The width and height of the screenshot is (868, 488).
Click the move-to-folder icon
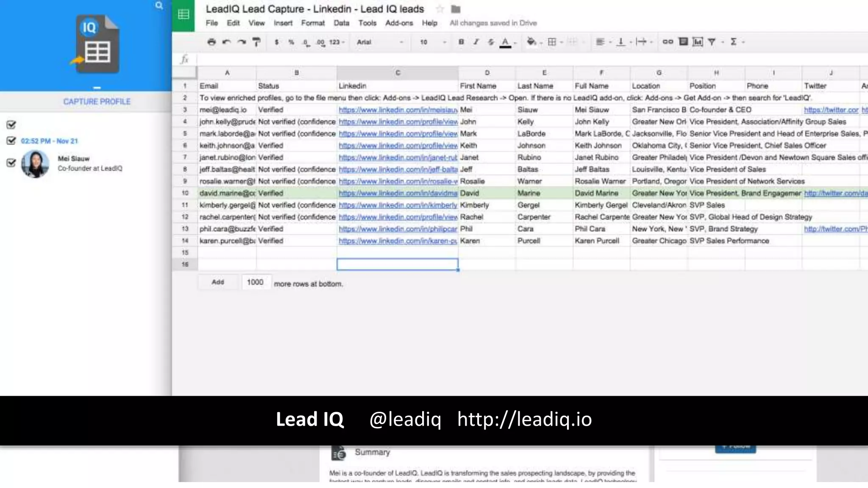(x=456, y=9)
